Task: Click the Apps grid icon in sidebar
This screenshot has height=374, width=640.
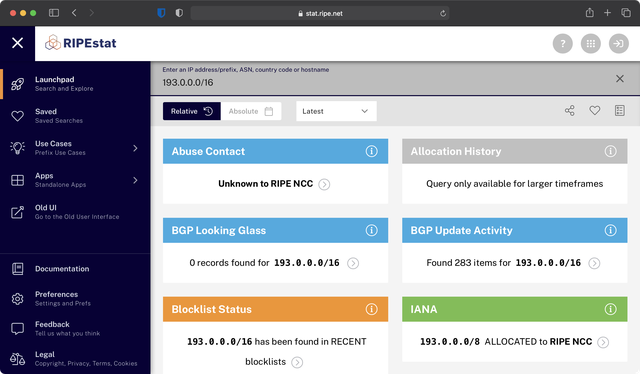Action: tap(18, 180)
